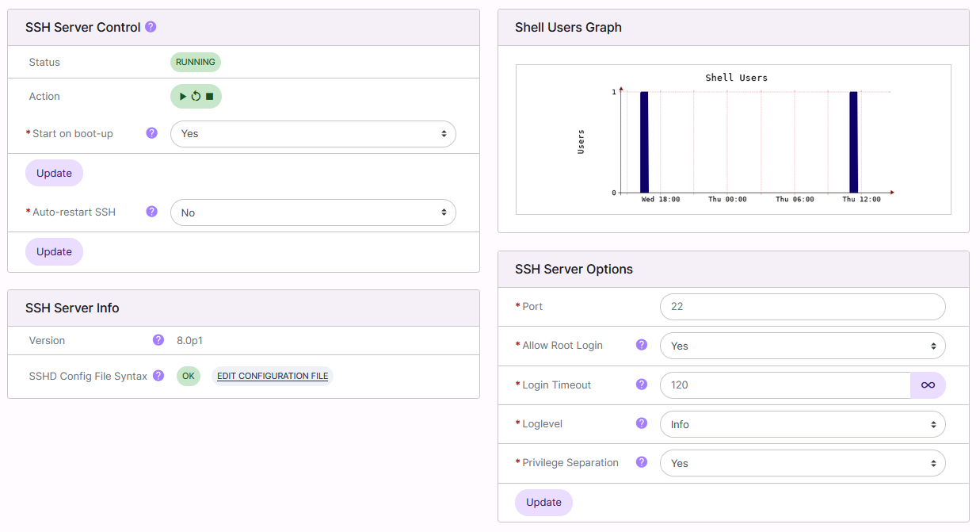Viewport: 980px width, 532px height.
Task: Open help for SSH Version
Action: pyautogui.click(x=158, y=339)
